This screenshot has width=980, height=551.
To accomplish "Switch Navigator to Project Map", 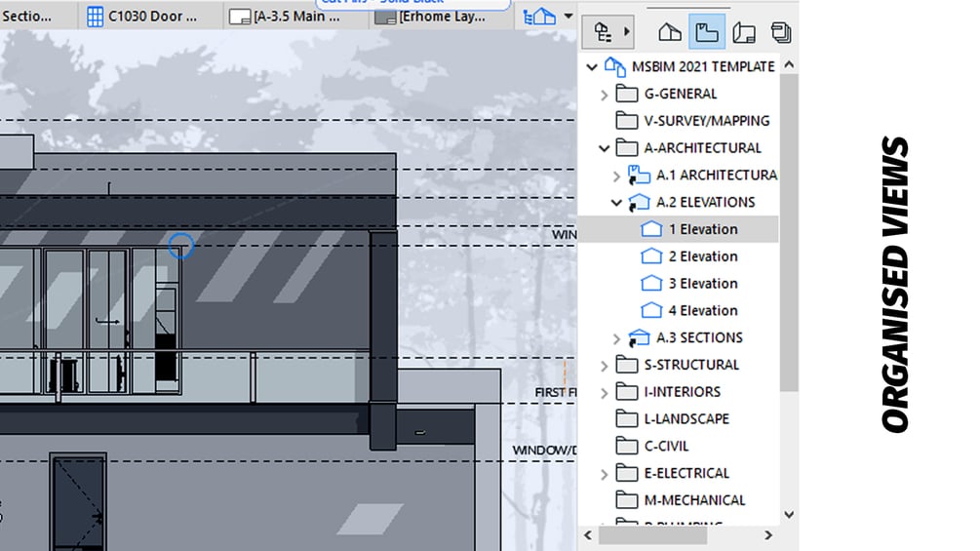I will pos(669,32).
